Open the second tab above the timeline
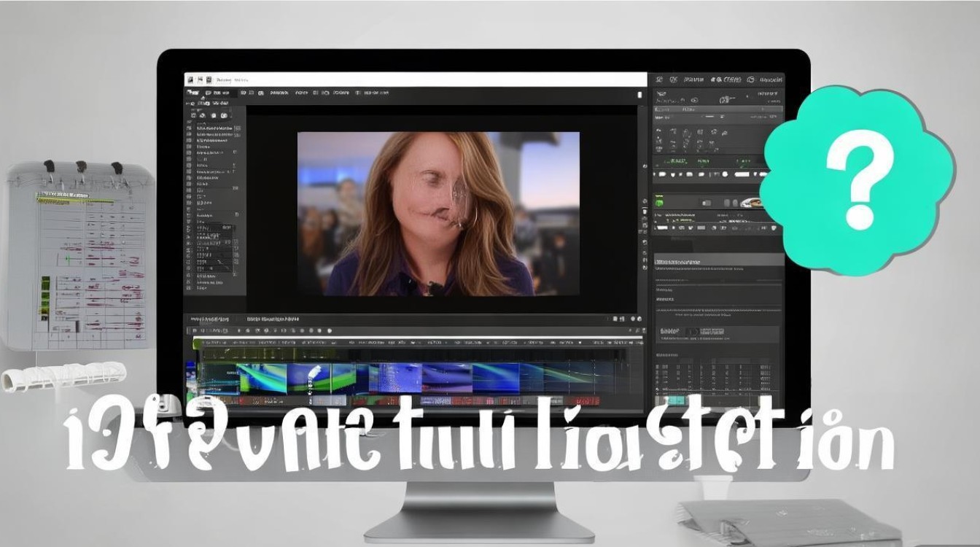 point(273,319)
